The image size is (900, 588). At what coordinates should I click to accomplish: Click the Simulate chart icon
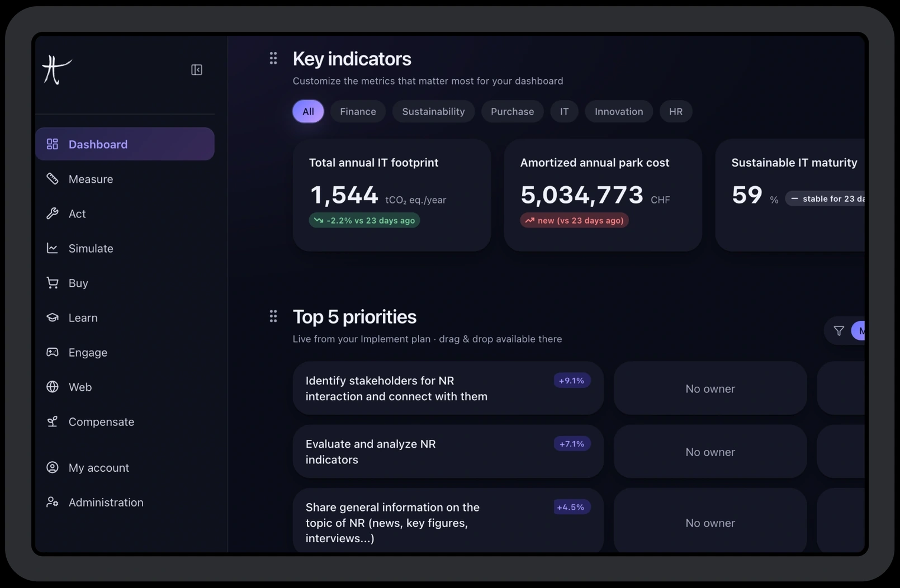point(53,248)
